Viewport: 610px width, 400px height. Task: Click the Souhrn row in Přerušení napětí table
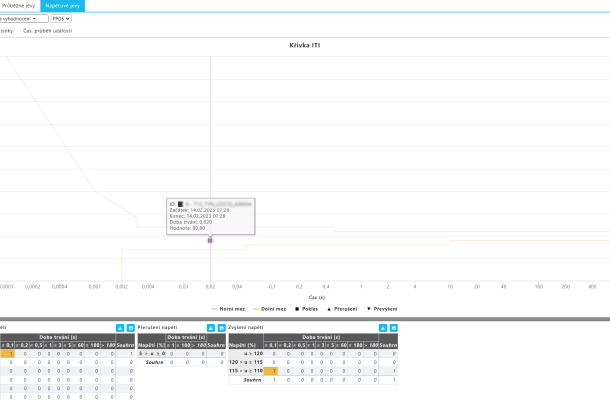click(x=151, y=362)
